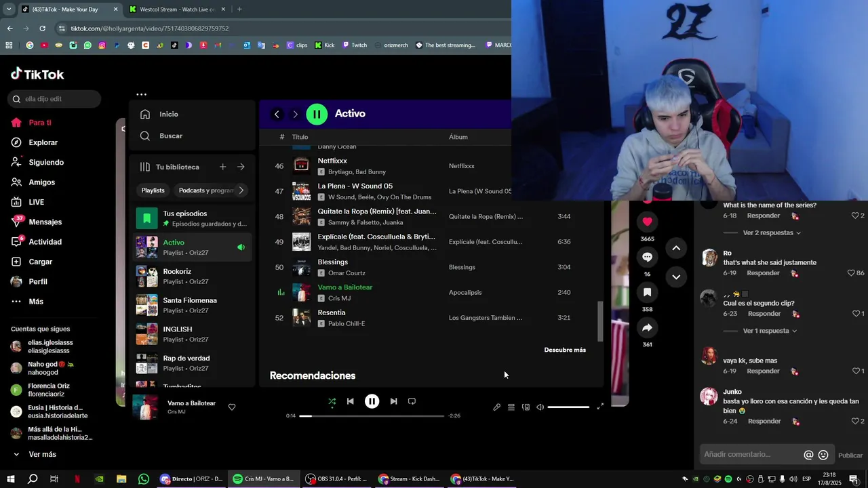
Task: Click Descubre más link
Action: coord(565,350)
